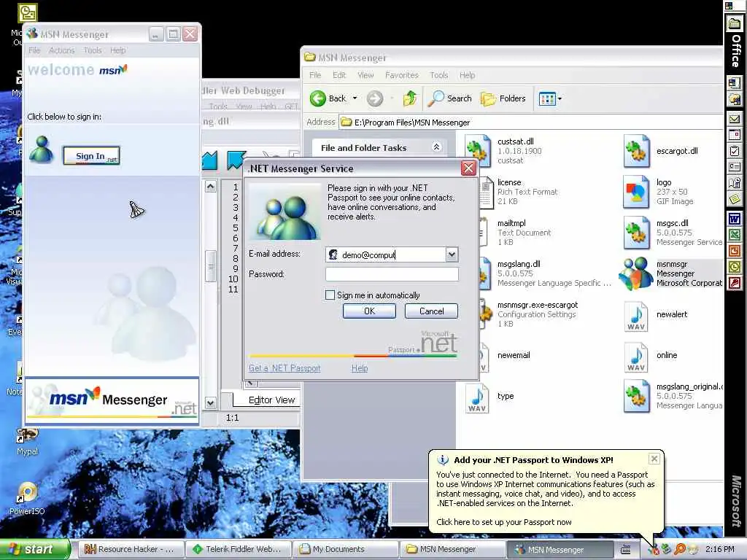
Task: Dismiss the .NET Passport balloon tip
Action: 654,459
